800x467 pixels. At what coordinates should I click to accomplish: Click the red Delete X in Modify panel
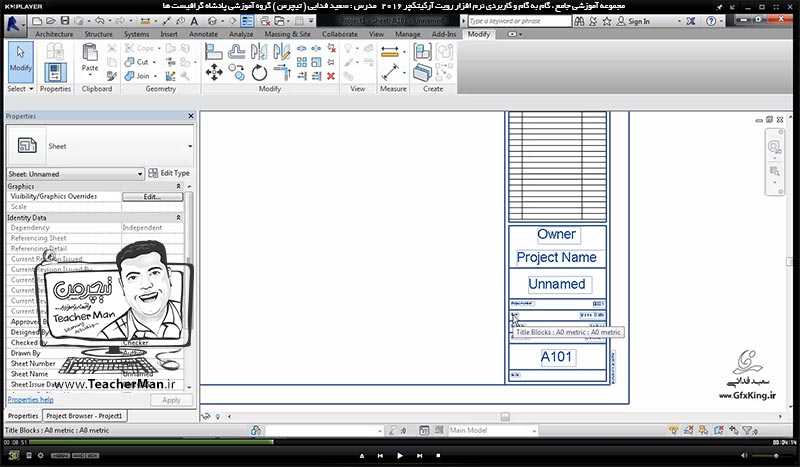pos(331,76)
